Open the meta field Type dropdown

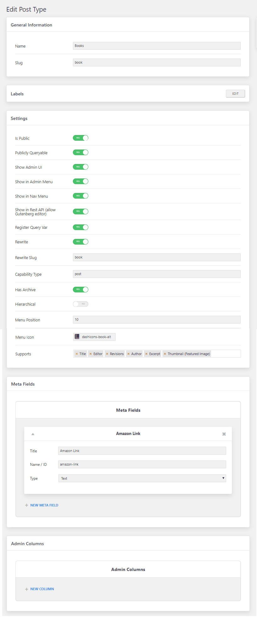click(x=142, y=478)
